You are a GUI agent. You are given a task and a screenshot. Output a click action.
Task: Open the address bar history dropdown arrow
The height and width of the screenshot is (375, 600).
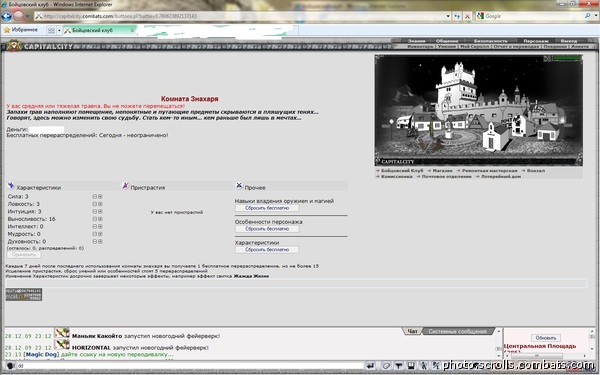coord(448,16)
